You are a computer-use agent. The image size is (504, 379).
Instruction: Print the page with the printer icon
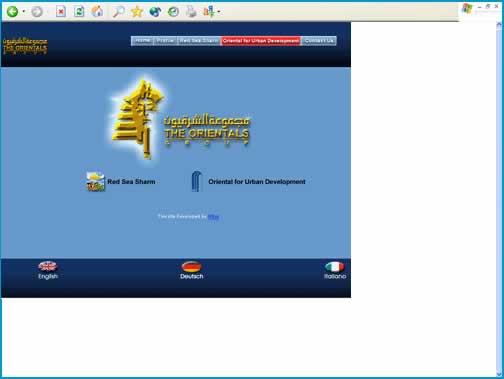191,12
